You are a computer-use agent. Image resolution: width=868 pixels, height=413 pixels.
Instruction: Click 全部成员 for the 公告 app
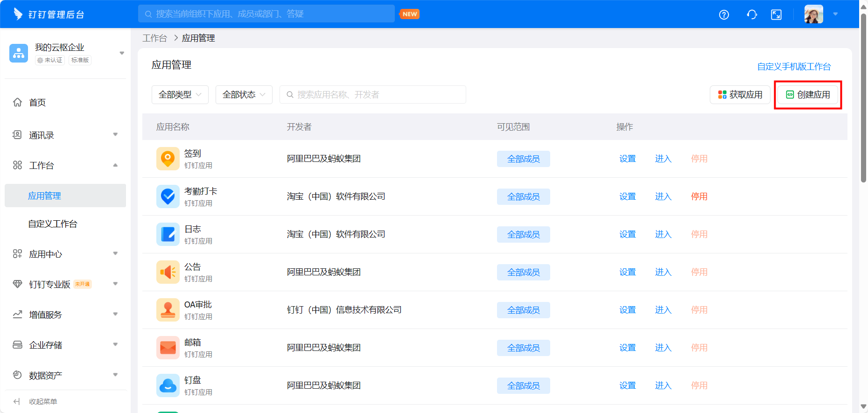(x=524, y=272)
